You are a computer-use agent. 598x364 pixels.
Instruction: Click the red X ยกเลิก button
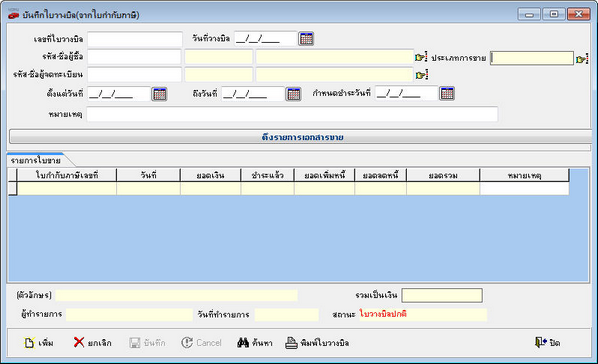92,343
